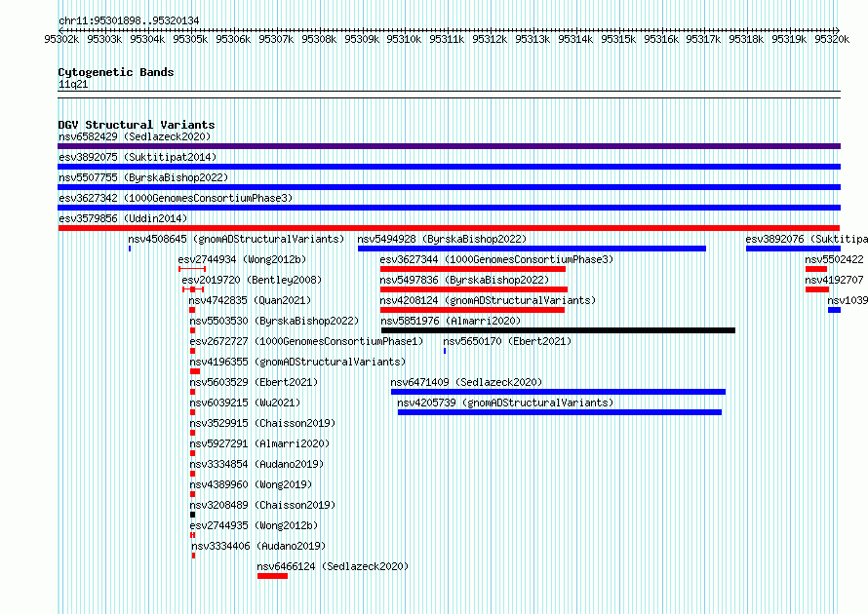Click nsv6471409 (Sedlazeck2020) label
Screen dimensions: 868x614
tap(466, 382)
